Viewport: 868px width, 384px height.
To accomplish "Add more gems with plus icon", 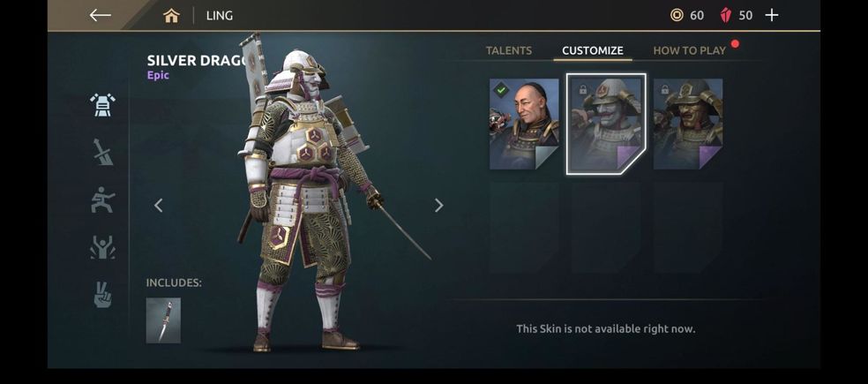I will coord(771,15).
